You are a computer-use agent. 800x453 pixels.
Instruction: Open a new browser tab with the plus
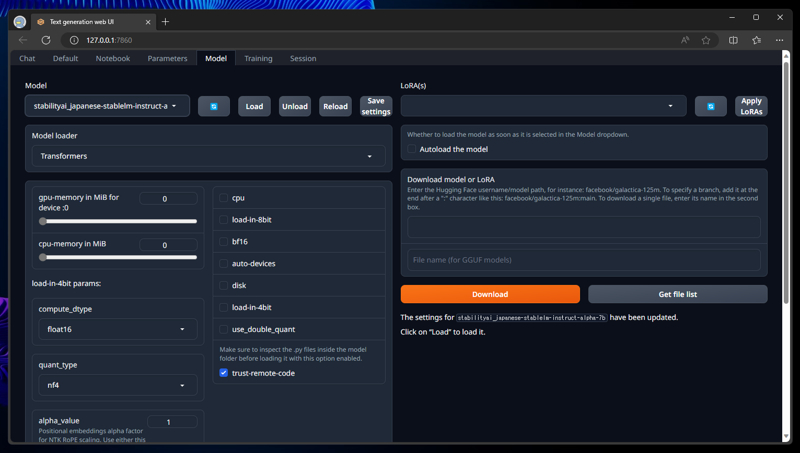165,21
